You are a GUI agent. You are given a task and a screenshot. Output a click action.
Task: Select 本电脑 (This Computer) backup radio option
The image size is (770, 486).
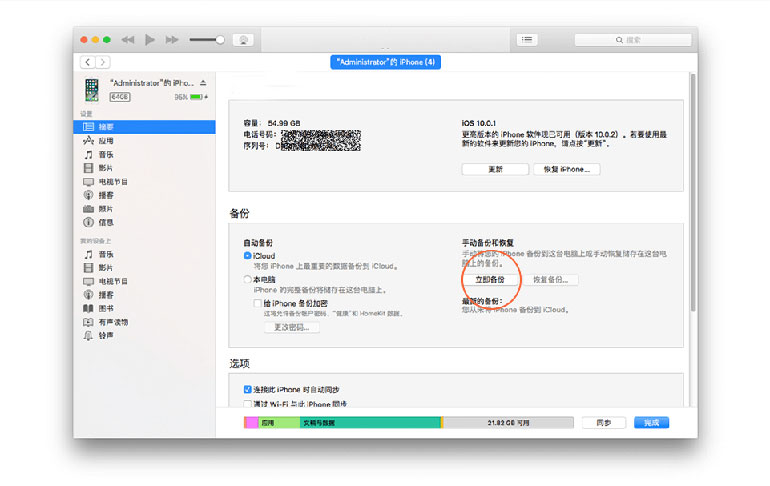pyautogui.click(x=248, y=280)
